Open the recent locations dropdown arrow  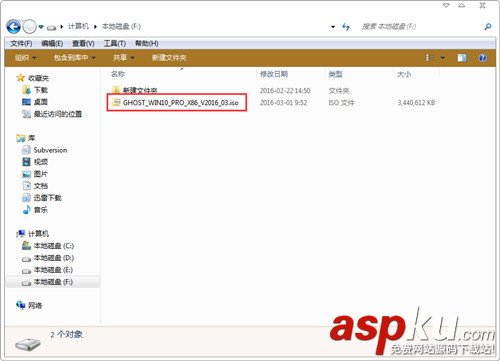[x=41, y=27]
